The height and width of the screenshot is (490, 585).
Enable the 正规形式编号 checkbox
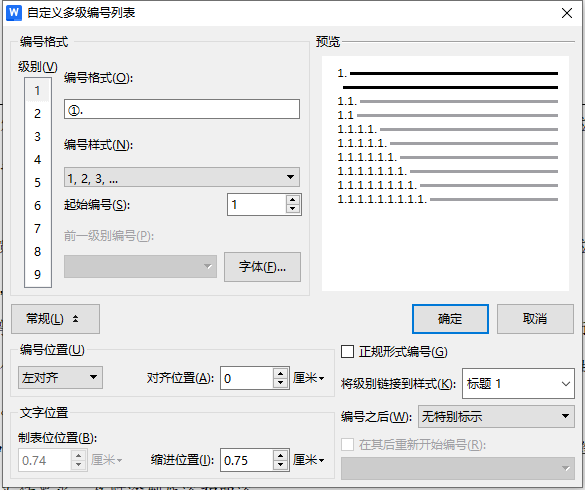click(347, 352)
